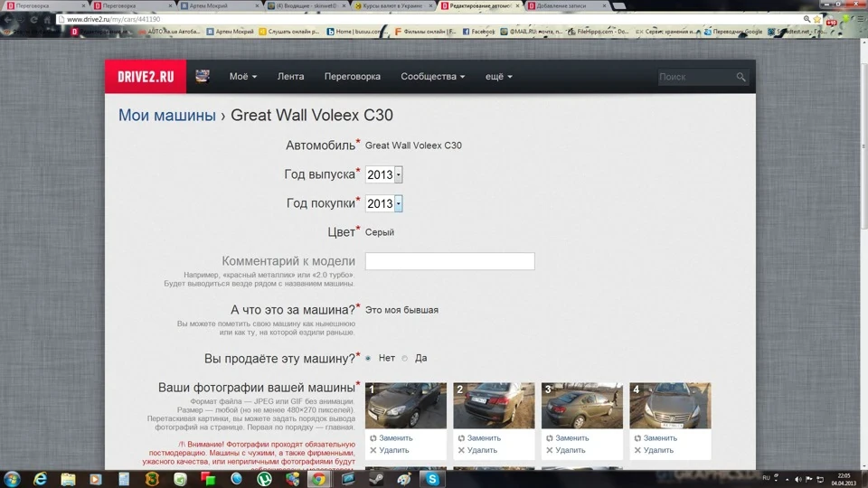Launch Internet Explorer from the taskbar
The width and height of the screenshot is (868, 488).
pos(40,479)
